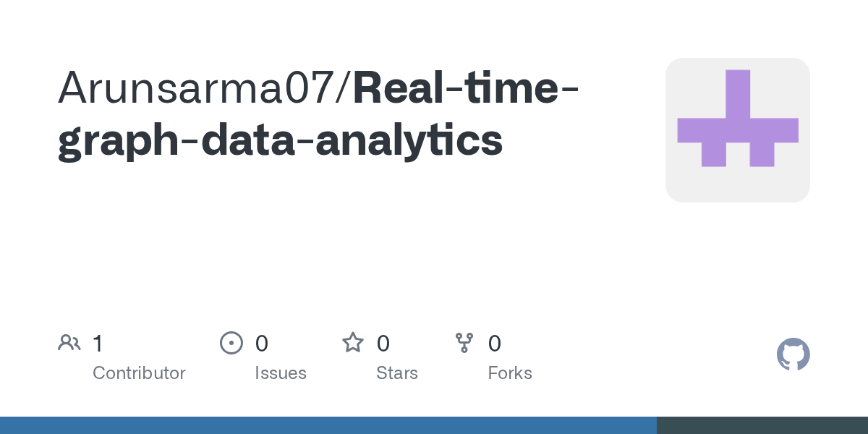The width and height of the screenshot is (868, 434).
Task: Click the contributor count number 1
Action: pyautogui.click(x=98, y=343)
